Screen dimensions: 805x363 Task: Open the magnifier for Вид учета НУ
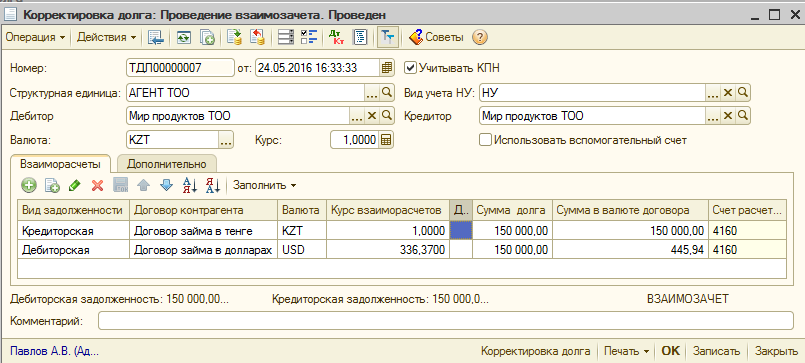click(x=742, y=93)
